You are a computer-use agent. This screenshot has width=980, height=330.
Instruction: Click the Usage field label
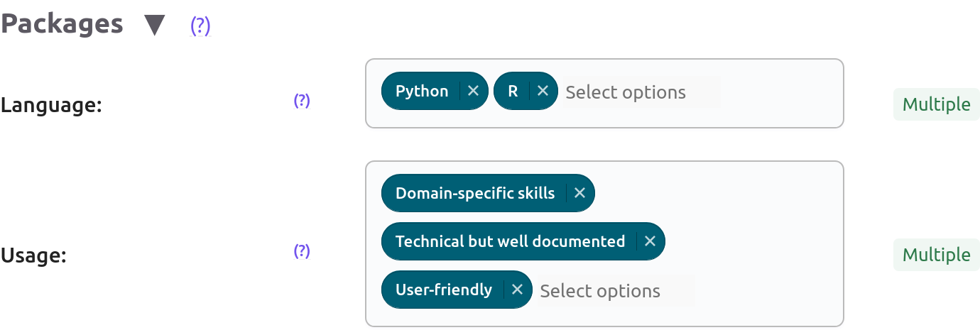33,255
